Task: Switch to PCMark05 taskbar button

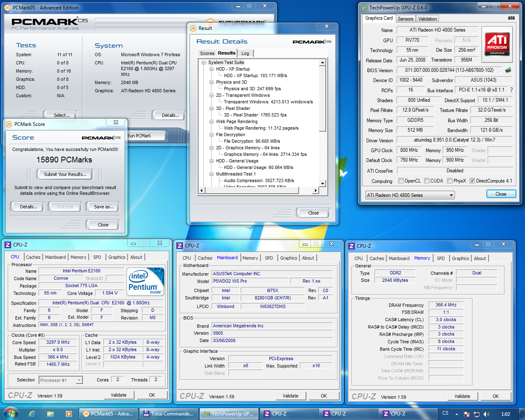Action: (108, 414)
